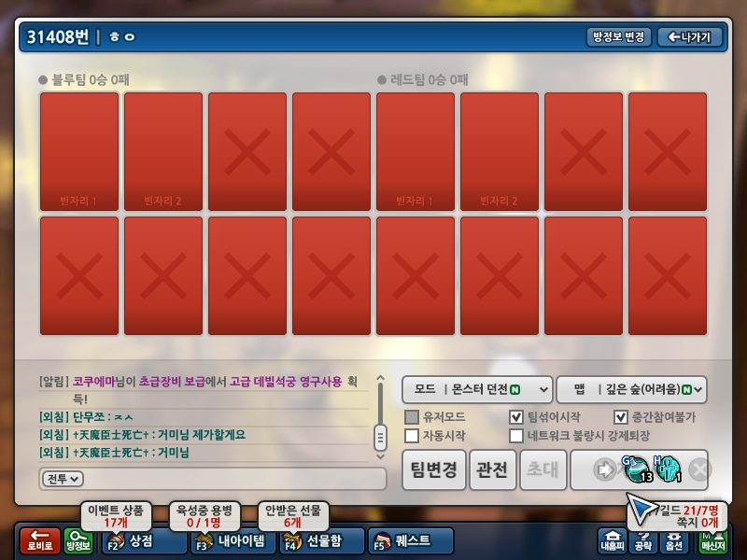Select red team 빈자리 1 slot
The image size is (747, 560).
416,151
